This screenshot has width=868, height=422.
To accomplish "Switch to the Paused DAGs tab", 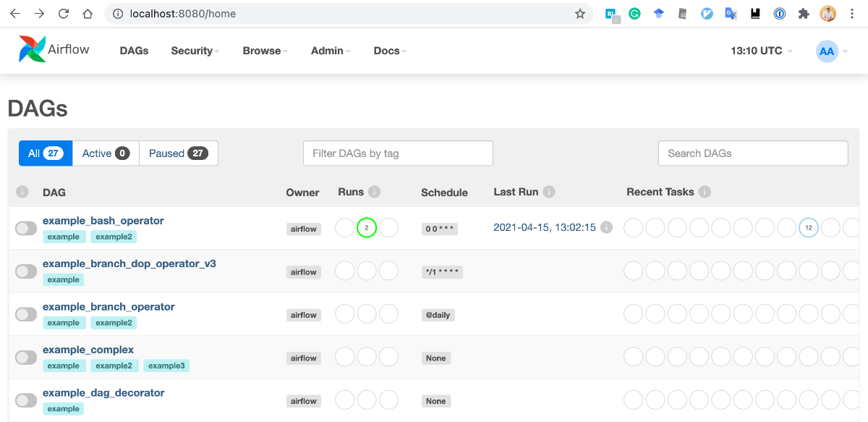I will tap(178, 153).
